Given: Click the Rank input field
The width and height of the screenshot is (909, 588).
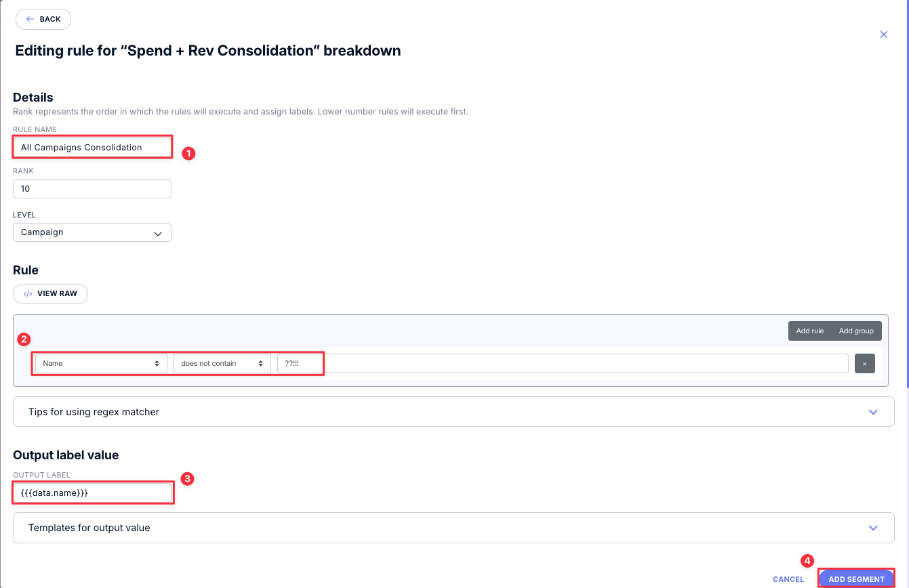Looking at the screenshot, I should [92, 189].
